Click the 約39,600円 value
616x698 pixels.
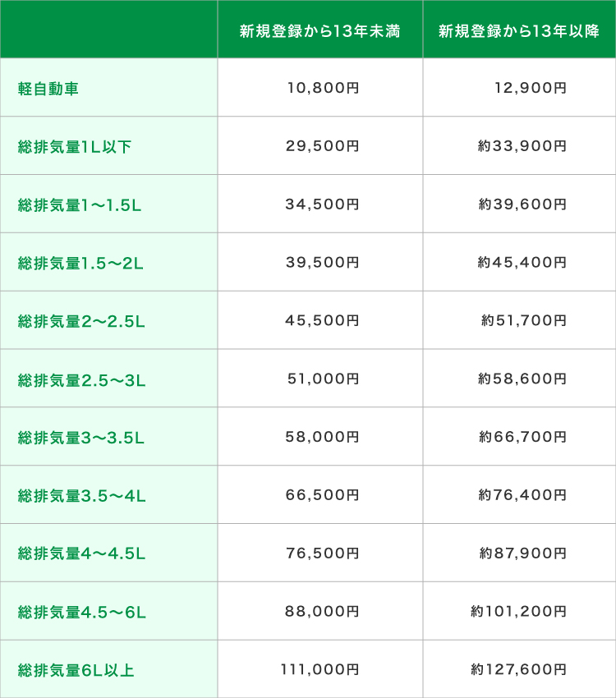tap(522, 204)
